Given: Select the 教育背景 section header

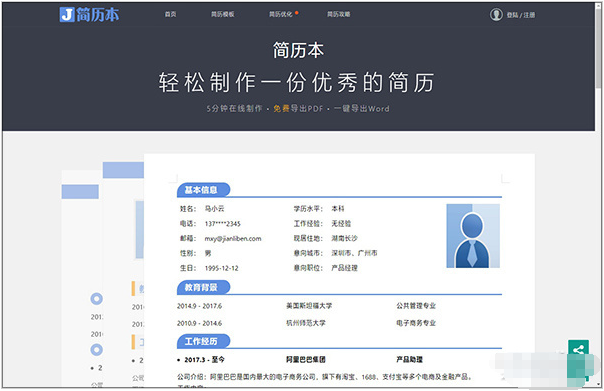Looking at the screenshot, I should tap(203, 287).
